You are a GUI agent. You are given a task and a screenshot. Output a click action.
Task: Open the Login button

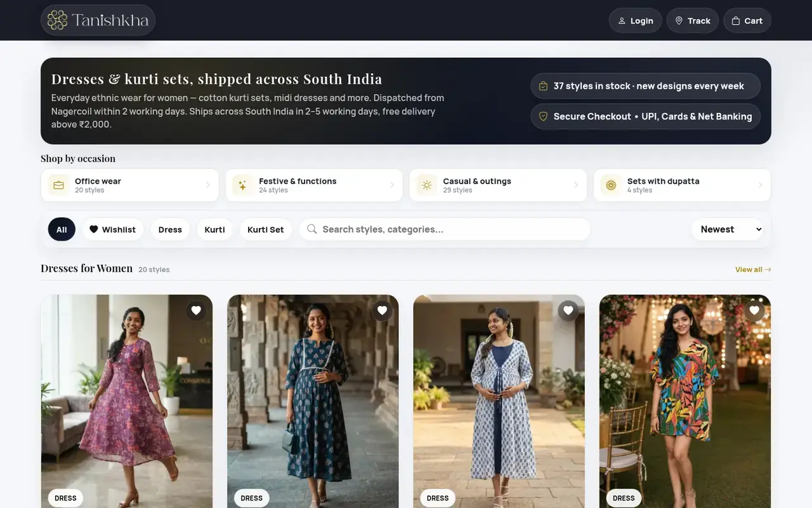tap(636, 20)
